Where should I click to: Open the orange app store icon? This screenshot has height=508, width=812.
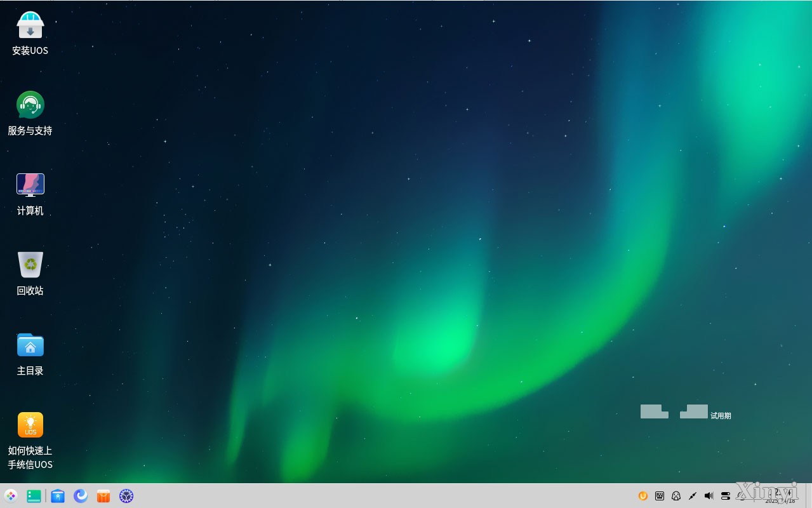pos(103,496)
